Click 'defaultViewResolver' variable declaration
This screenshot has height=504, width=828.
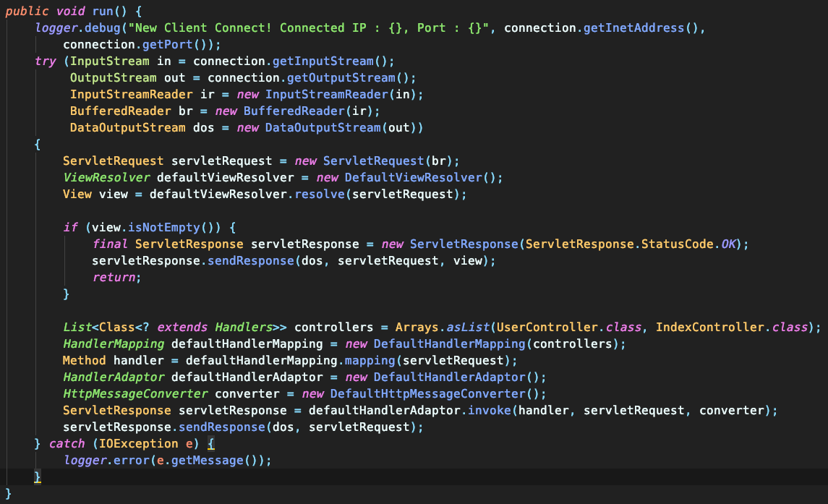(226, 177)
